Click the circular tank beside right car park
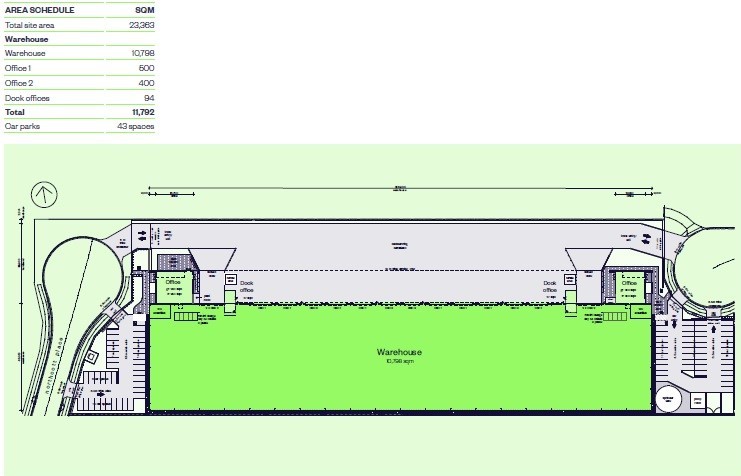This screenshot has height=476, width=741. [x=668, y=400]
